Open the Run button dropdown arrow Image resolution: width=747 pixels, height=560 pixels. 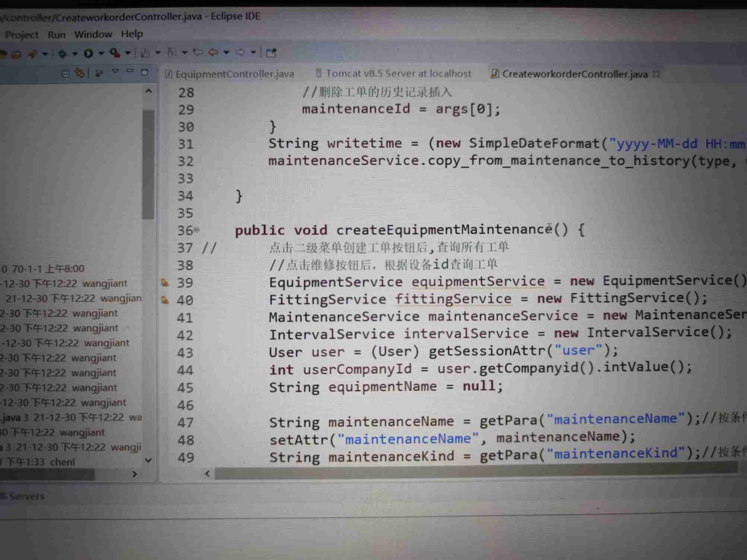click(101, 54)
